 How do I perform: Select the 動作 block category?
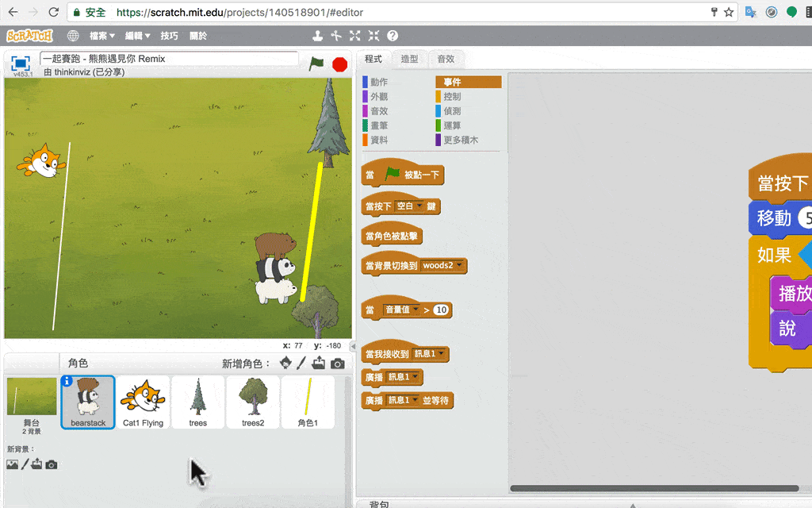coord(378,82)
